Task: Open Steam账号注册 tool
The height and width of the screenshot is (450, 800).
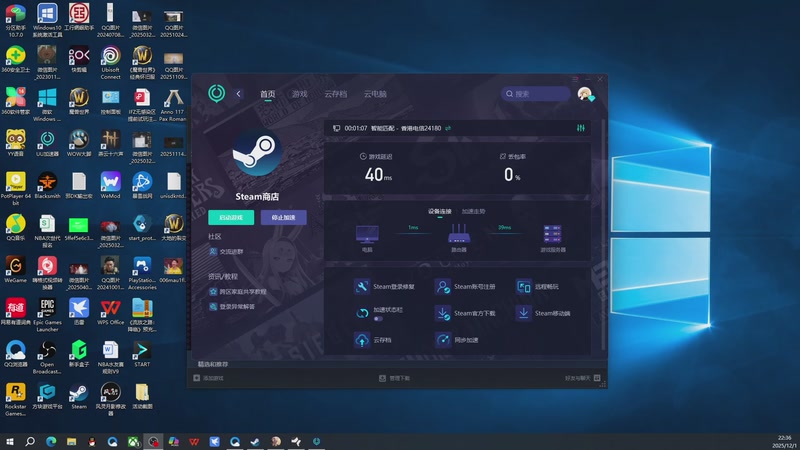Action: pos(465,287)
